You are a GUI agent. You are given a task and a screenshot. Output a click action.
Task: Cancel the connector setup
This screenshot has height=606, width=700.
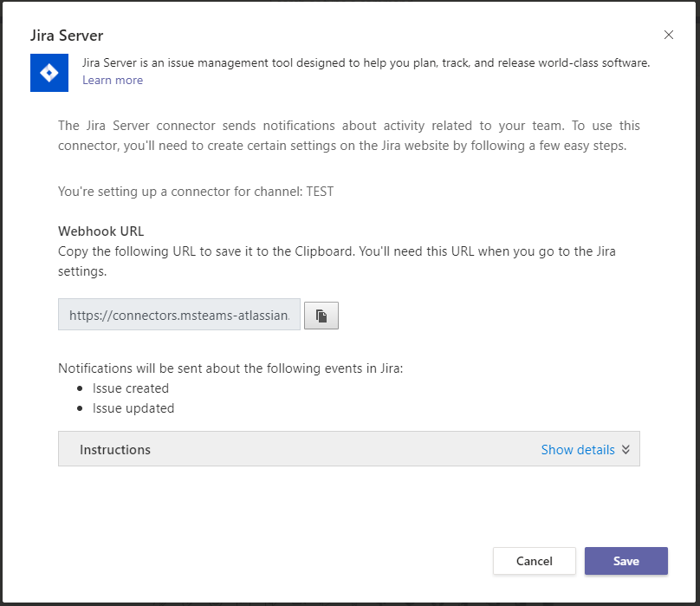pos(535,561)
